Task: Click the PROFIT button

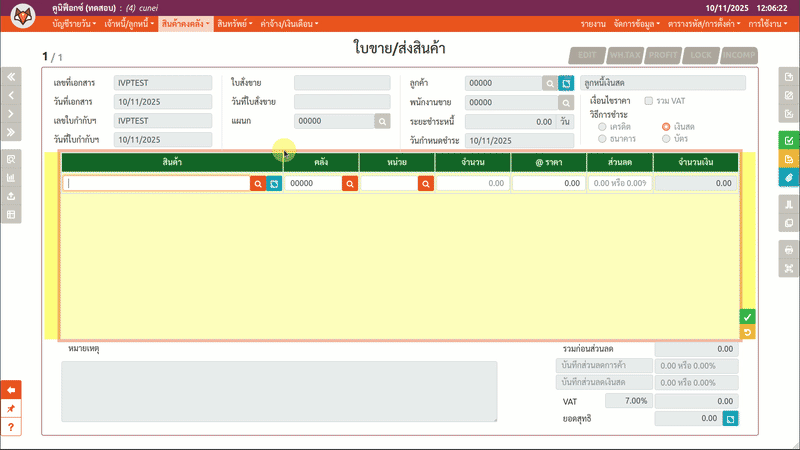Action: click(x=664, y=56)
